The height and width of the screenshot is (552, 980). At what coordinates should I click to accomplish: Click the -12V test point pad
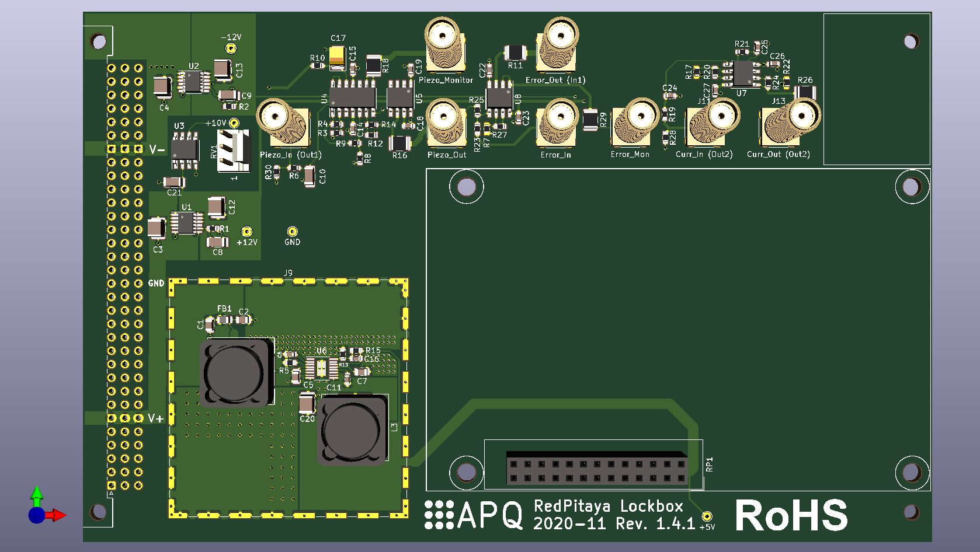click(x=231, y=48)
